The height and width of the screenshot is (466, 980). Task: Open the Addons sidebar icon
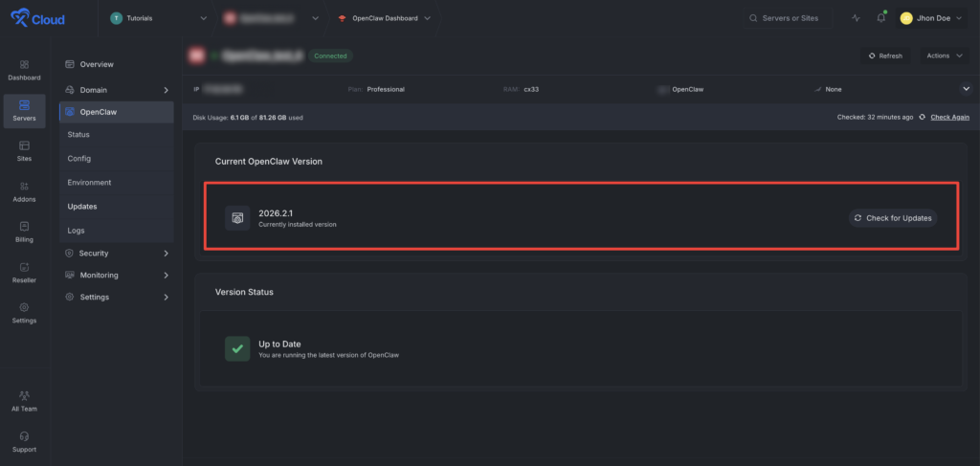24,190
